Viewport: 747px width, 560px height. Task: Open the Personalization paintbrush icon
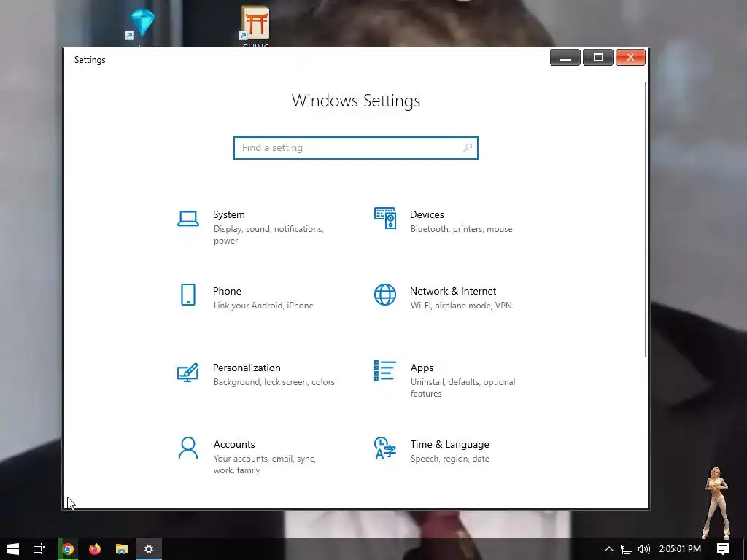pyautogui.click(x=187, y=373)
